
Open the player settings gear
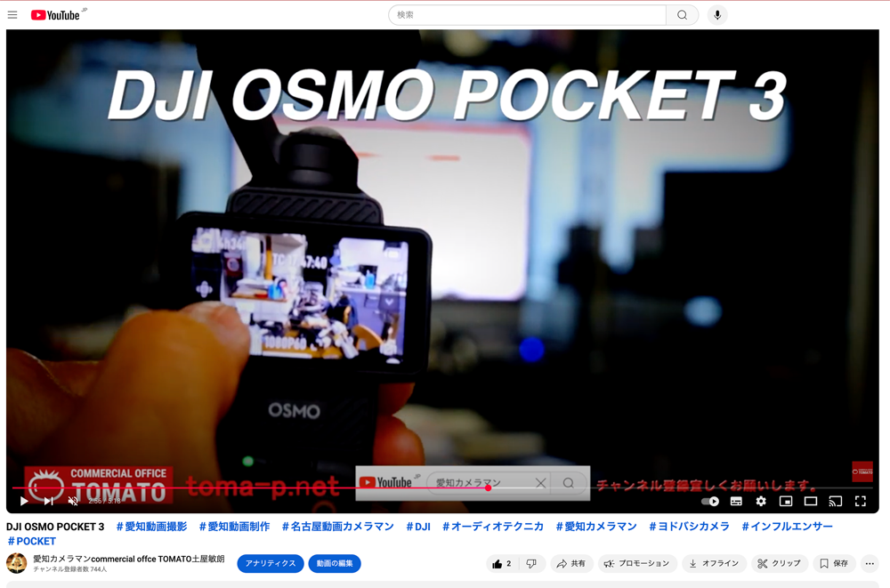coord(761,501)
